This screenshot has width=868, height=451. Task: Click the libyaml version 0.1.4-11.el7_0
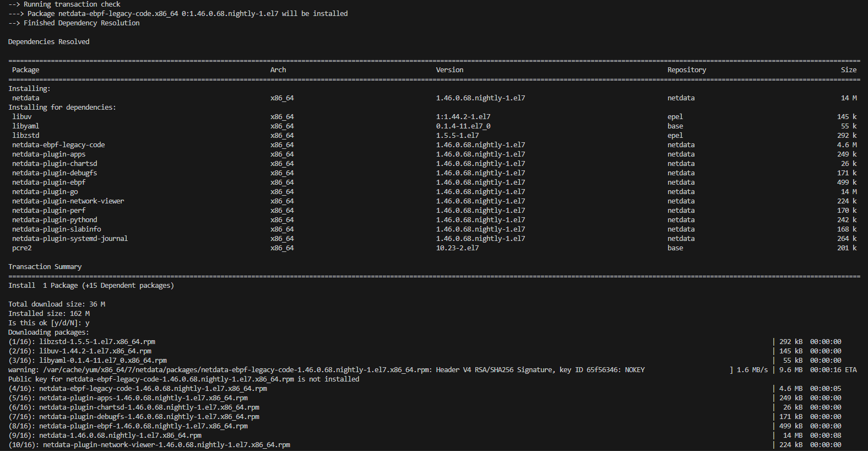[x=463, y=126]
